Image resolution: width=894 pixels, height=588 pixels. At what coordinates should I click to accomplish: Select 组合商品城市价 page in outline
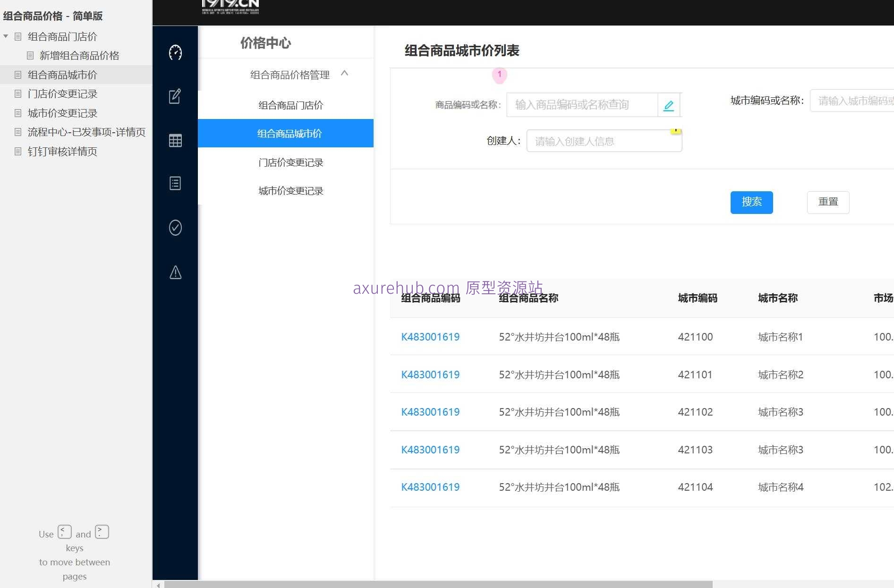pyautogui.click(x=62, y=75)
